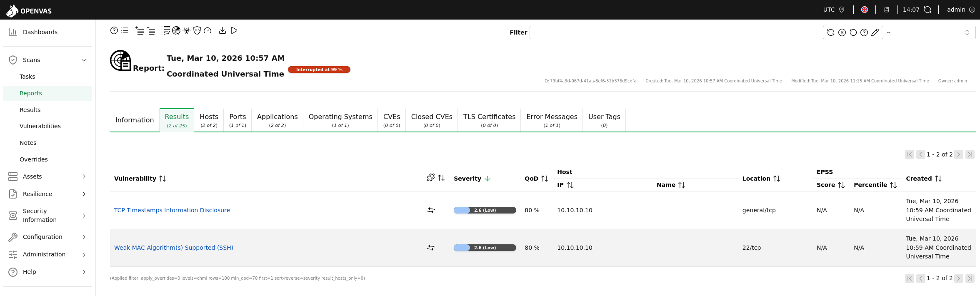Go to Notes in the sidebar
Viewport: 980px width, 303px height.
[28, 143]
